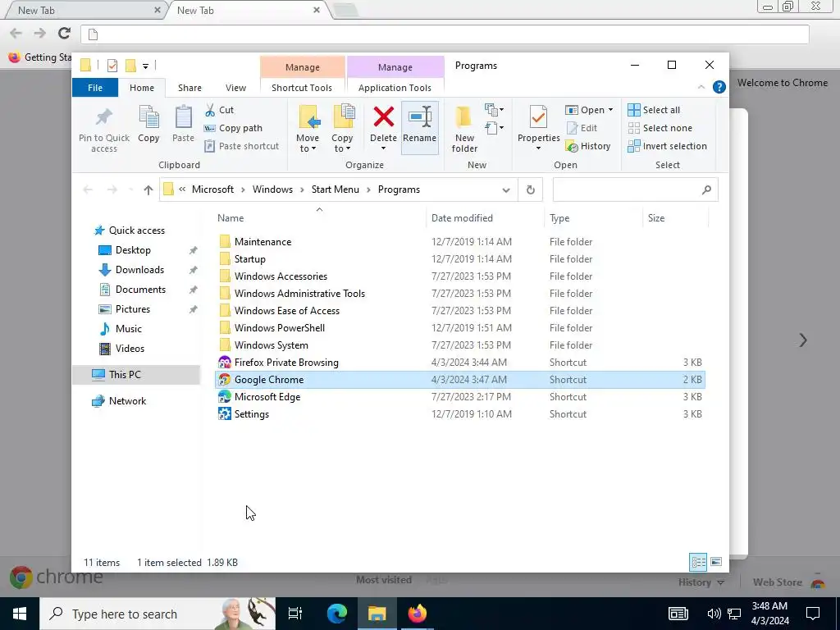This screenshot has width=840, height=630.
Task: Open the File menu
Action: [x=95, y=88]
